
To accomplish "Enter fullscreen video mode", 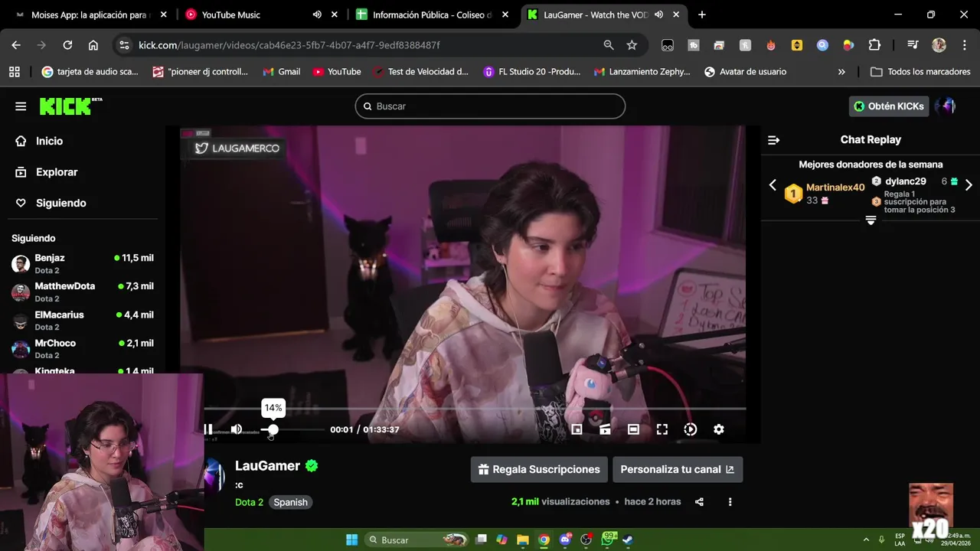I will tap(662, 429).
